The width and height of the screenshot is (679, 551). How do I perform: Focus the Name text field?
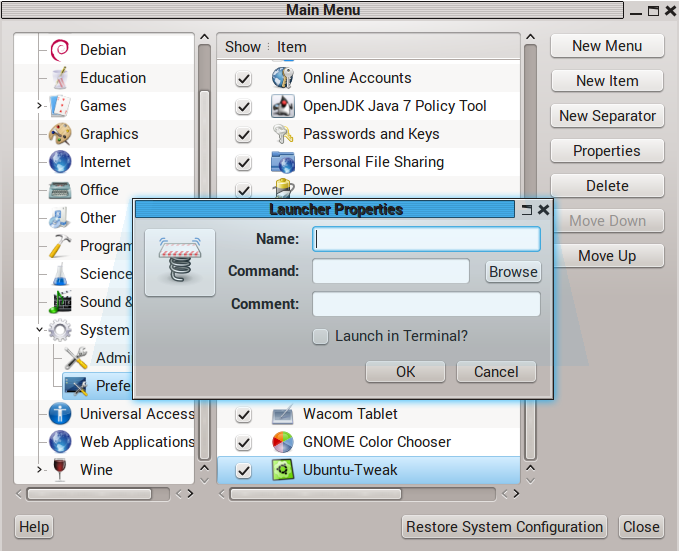(426, 239)
